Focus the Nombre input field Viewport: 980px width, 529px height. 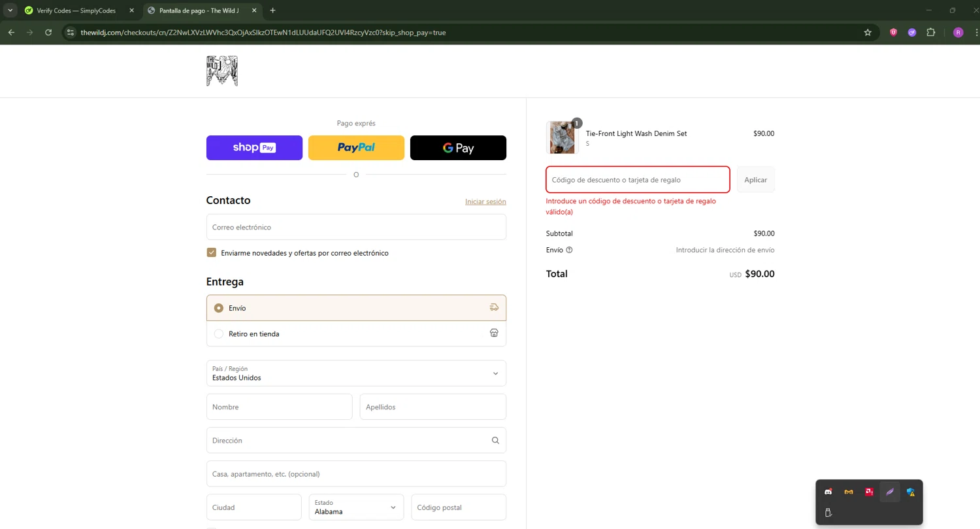point(279,407)
